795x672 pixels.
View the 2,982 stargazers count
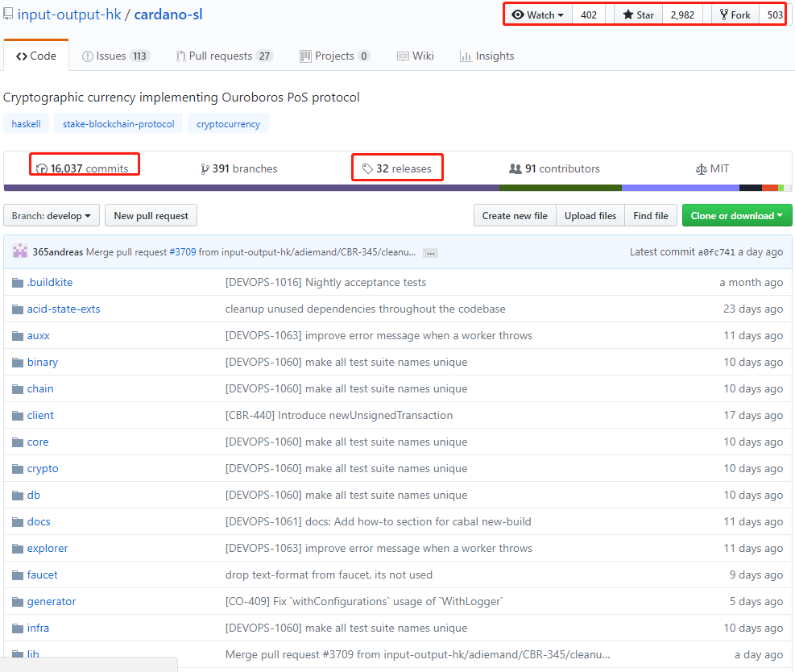(682, 15)
